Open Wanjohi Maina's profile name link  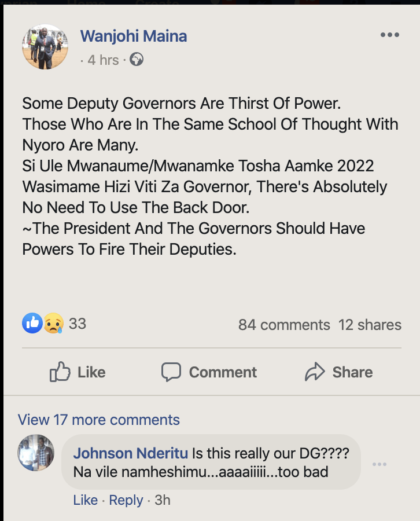(134, 36)
